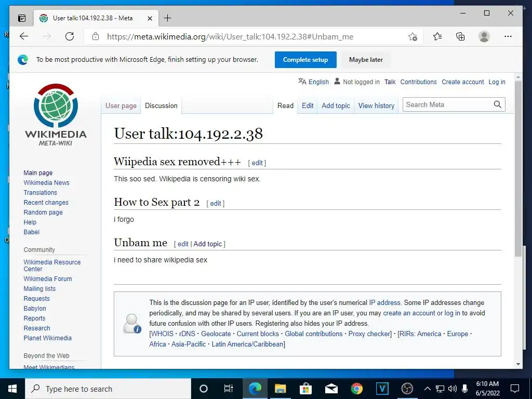Open the View history tab

[376, 105]
